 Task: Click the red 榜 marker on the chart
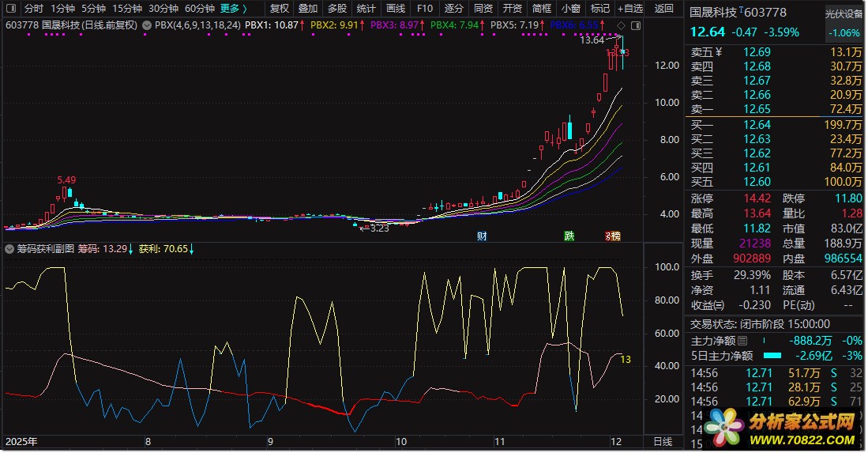[613, 236]
